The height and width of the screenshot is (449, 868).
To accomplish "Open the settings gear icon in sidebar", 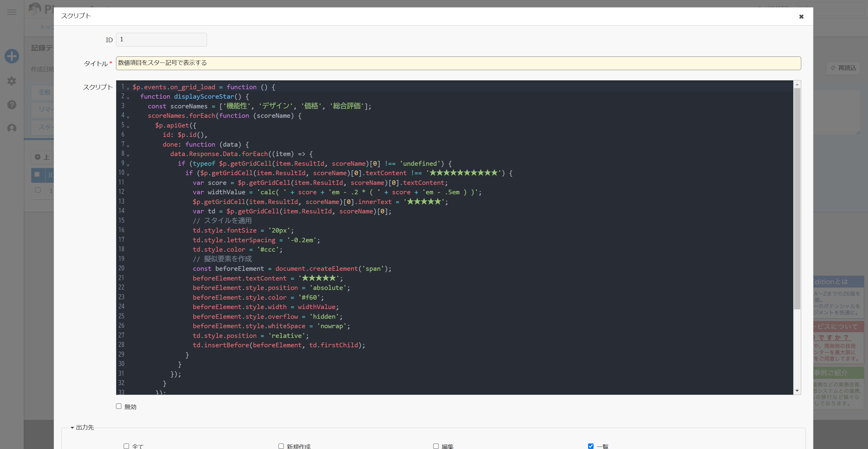I will (x=12, y=81).
